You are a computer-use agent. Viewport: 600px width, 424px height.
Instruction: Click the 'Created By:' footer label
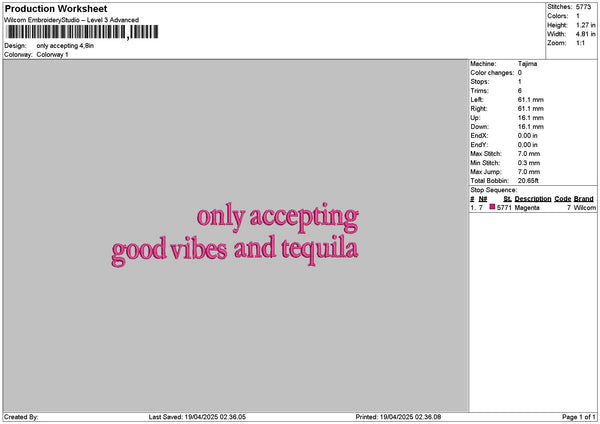point(21,417)
